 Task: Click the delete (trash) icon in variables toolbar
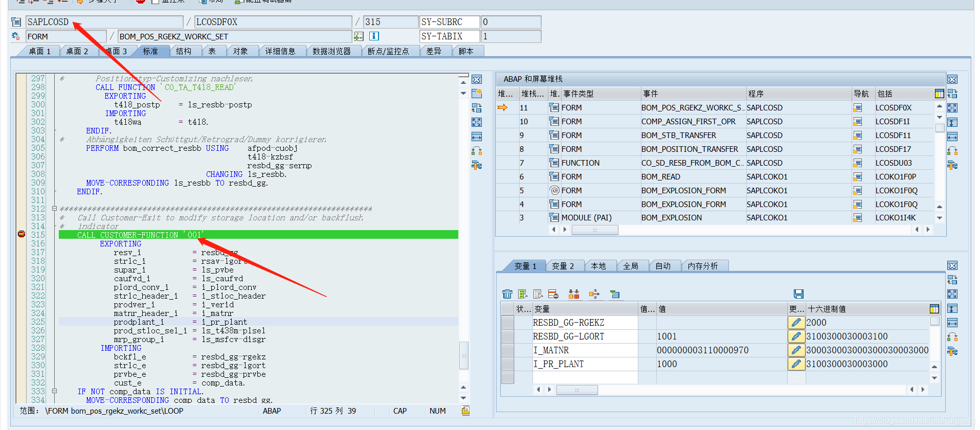[507, 294]
